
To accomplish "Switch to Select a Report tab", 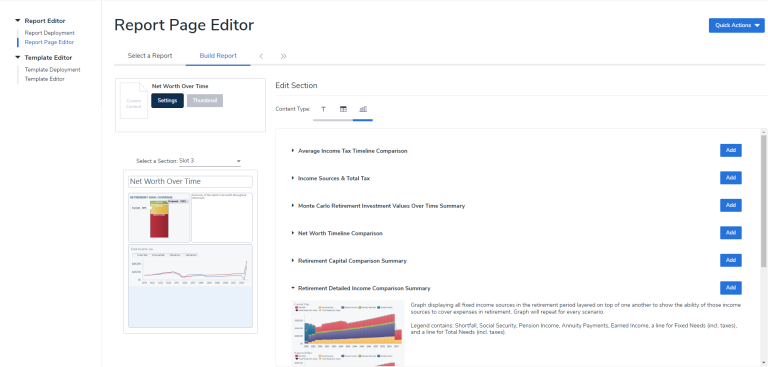I will tap(150, 56).
